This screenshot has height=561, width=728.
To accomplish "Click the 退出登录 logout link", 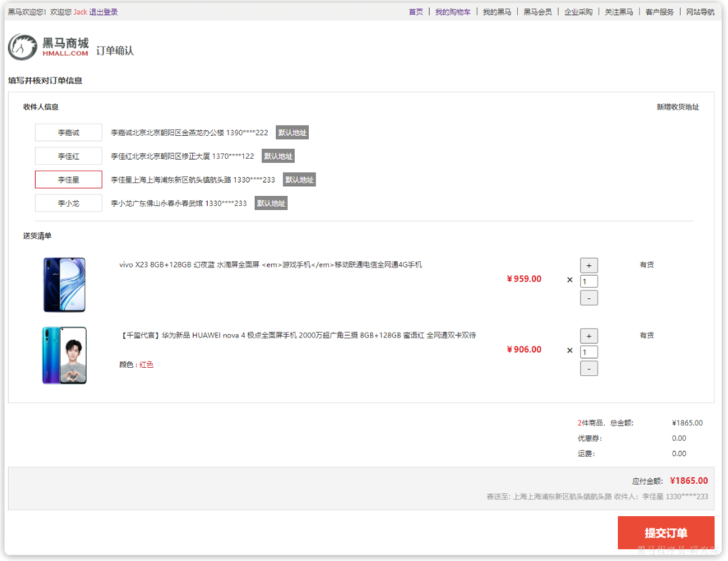I will (x=103, y=12).
